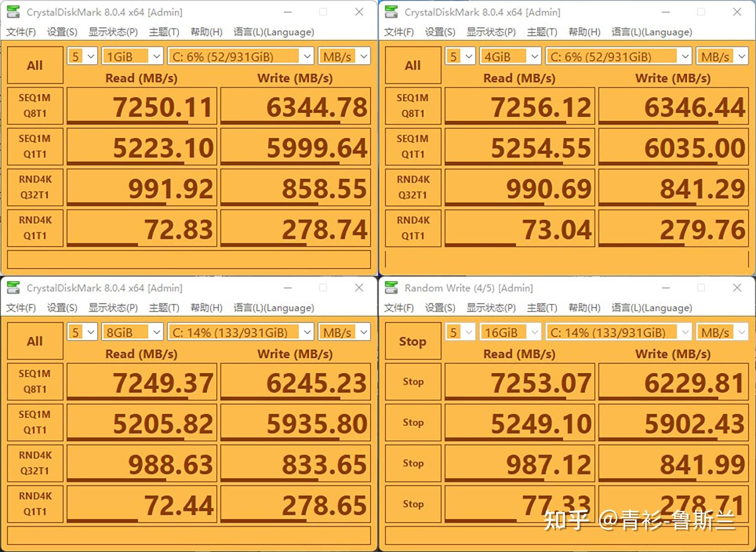Open test count dropdown in 4GiB window

460,56
